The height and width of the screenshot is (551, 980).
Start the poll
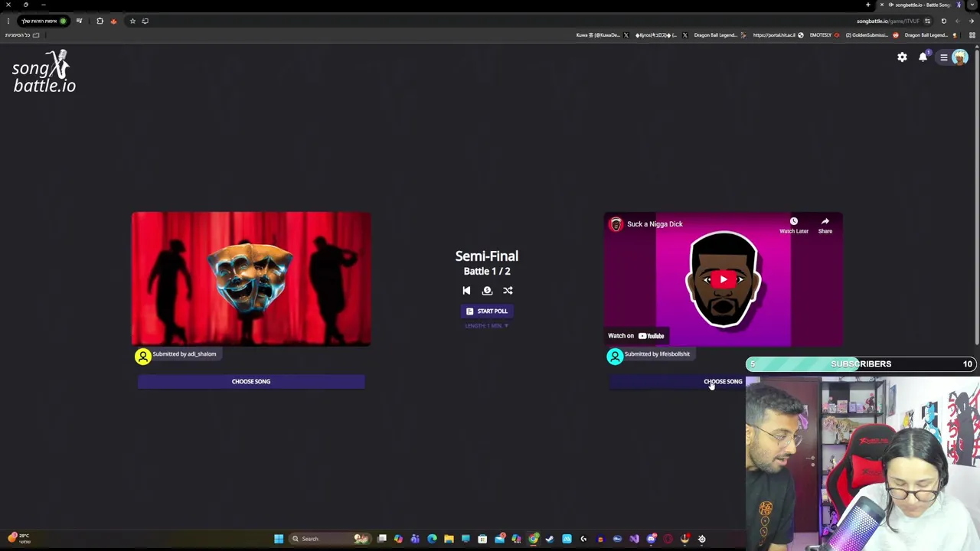click(x=487, y=311)
